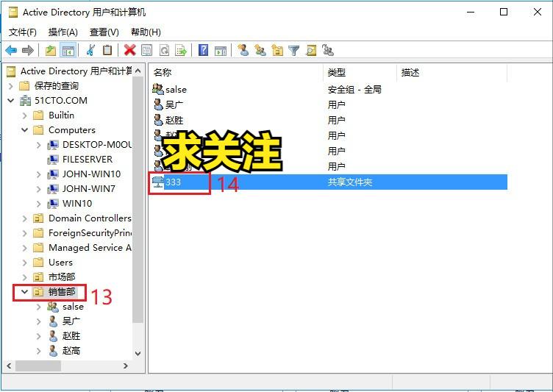Toggle the show/hide action pane icon
The width and height of the screenshot is (553, 392).
[x=221, y=51]
